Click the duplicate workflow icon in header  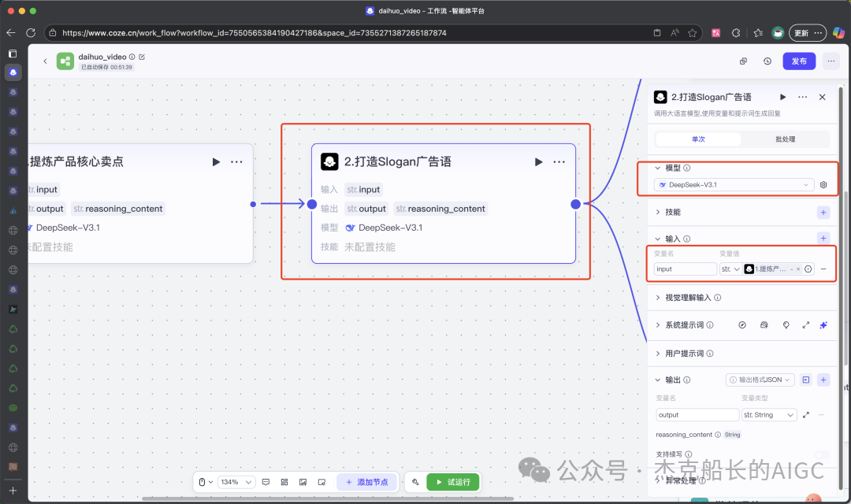[743, 61]
